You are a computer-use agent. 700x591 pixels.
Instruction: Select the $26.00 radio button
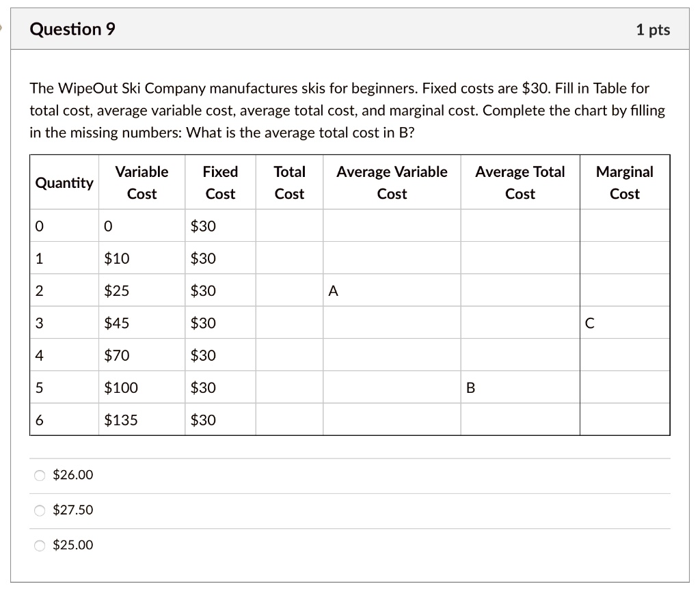(x=40, y=475)
